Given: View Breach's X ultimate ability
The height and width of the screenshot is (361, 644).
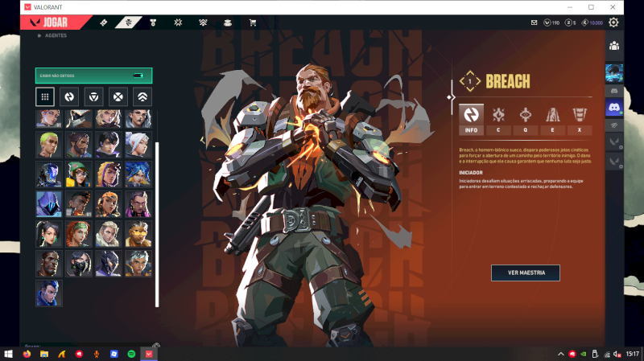Looking at the screenshot, I should pos(580,119).
